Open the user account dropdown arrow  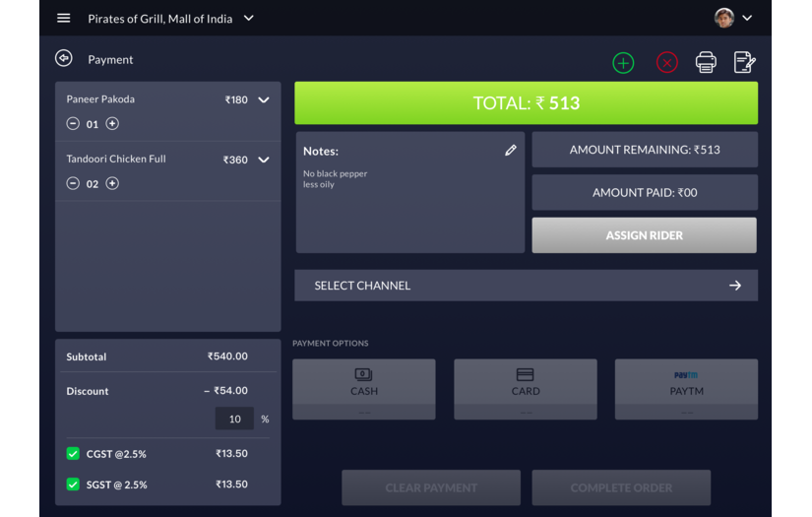[x=747, y=18]
